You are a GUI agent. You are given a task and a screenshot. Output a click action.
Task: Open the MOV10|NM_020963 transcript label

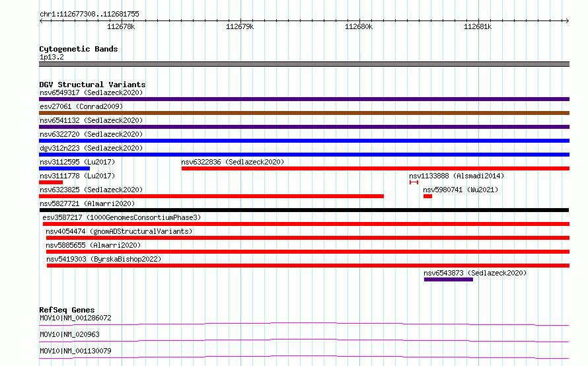[69, 334]
